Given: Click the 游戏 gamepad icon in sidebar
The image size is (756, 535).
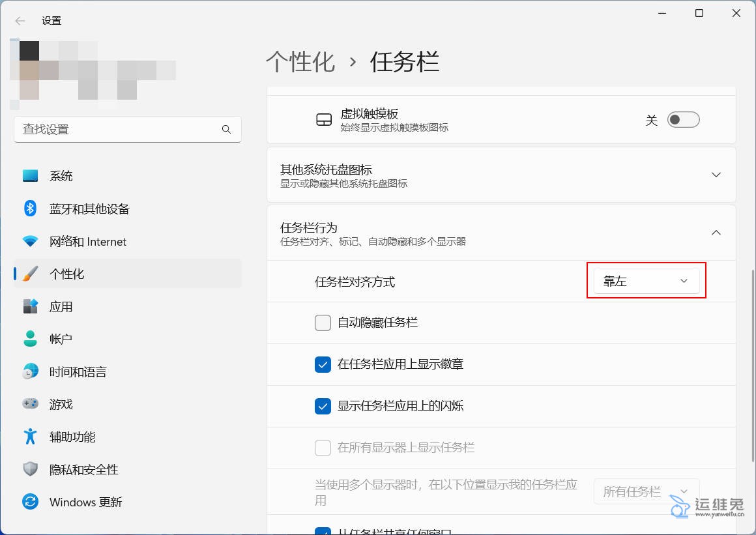Looking at the screenshot, I should (30, 404).
